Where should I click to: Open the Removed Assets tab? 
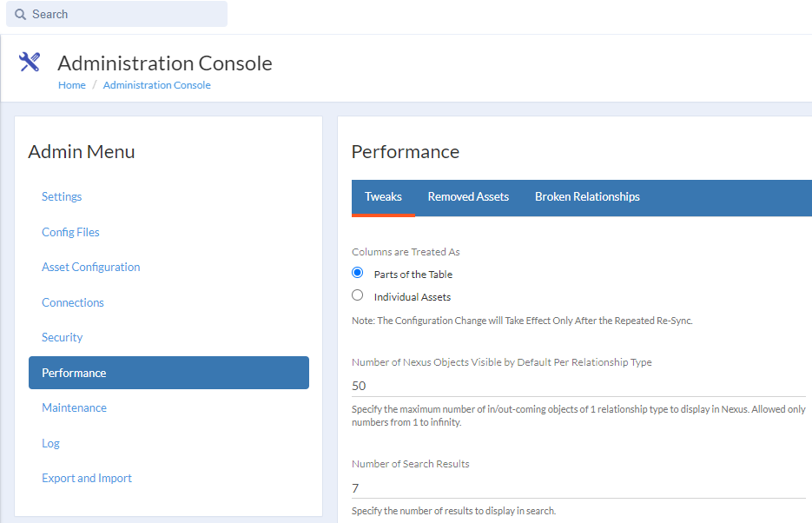coord(468,197)
